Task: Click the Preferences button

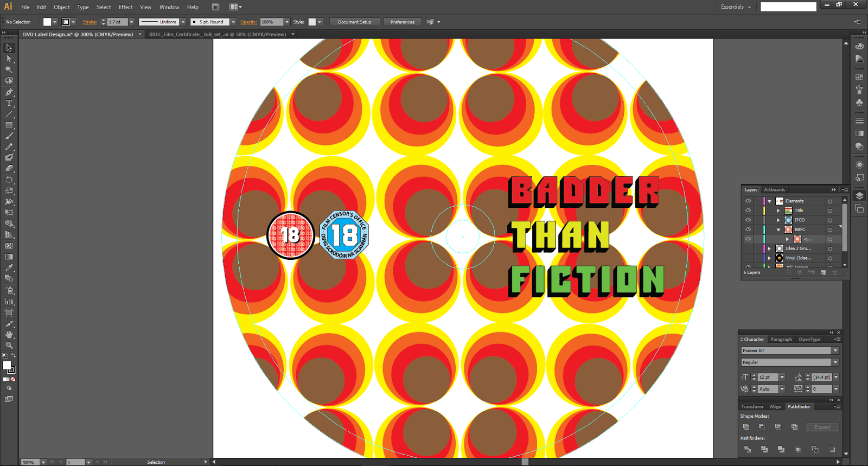Action: click(x=402, y=22)
